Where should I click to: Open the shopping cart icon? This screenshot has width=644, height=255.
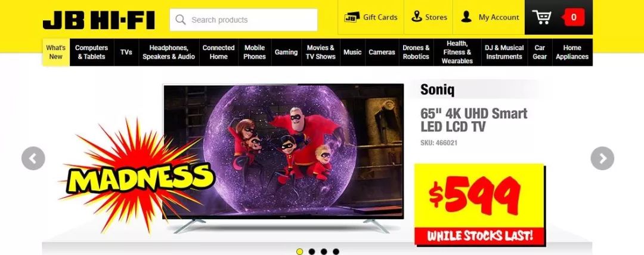[541, 17]
